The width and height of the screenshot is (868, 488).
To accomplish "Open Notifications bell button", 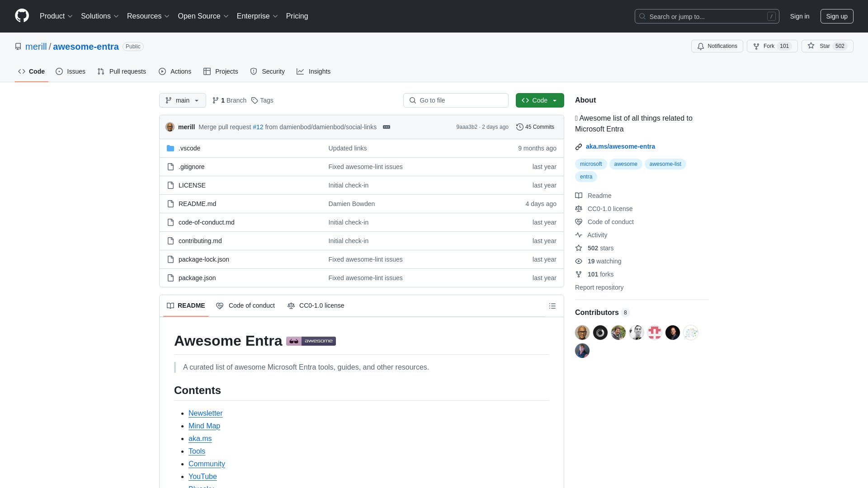I will coord(717,46).
